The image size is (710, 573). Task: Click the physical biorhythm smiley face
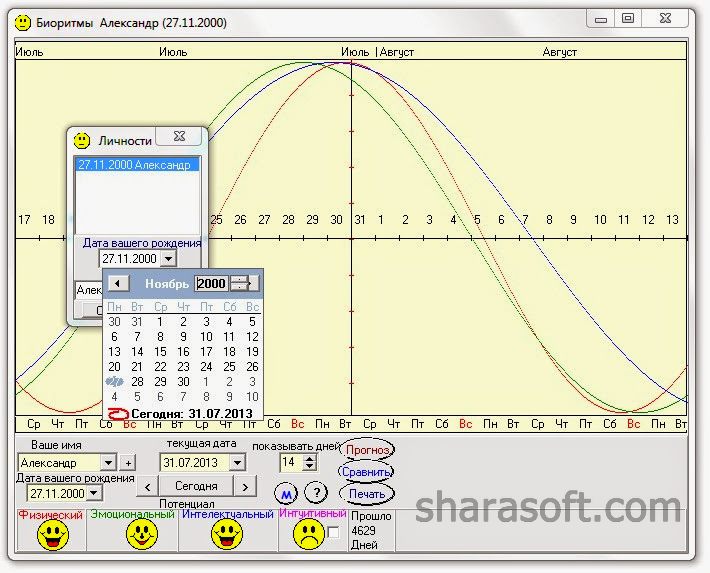point(53,535)
